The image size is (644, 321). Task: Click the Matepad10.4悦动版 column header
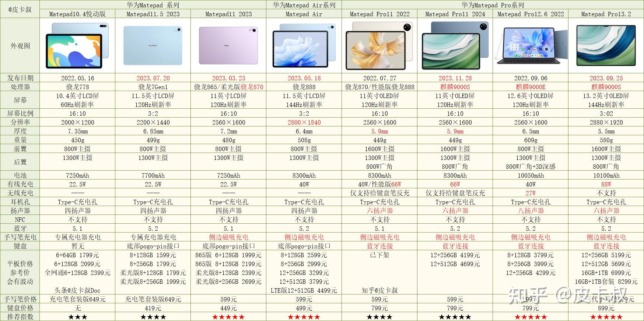(77, 14)
